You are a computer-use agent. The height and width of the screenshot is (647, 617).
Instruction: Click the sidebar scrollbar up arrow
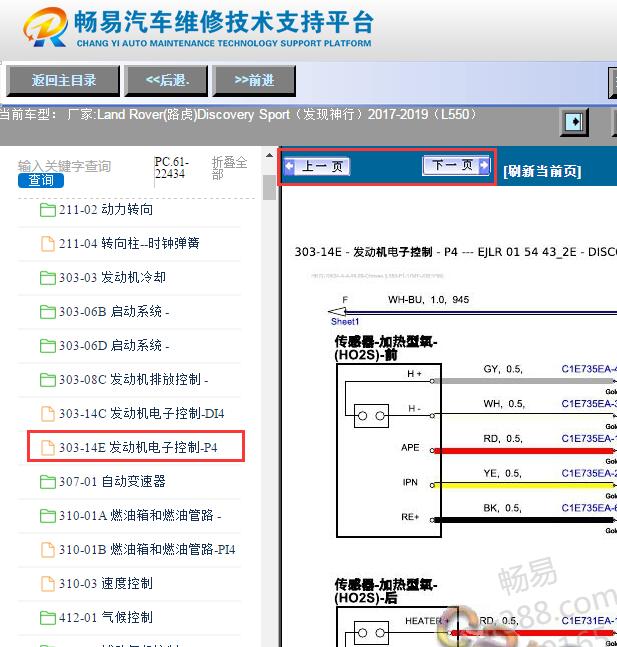pos(269,156)
